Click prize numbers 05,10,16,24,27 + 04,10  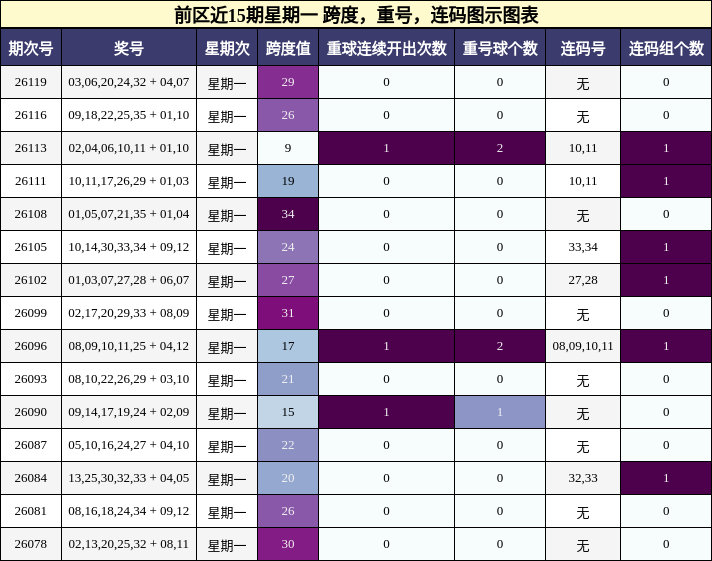pyautogui.click(x=129, y=445)
